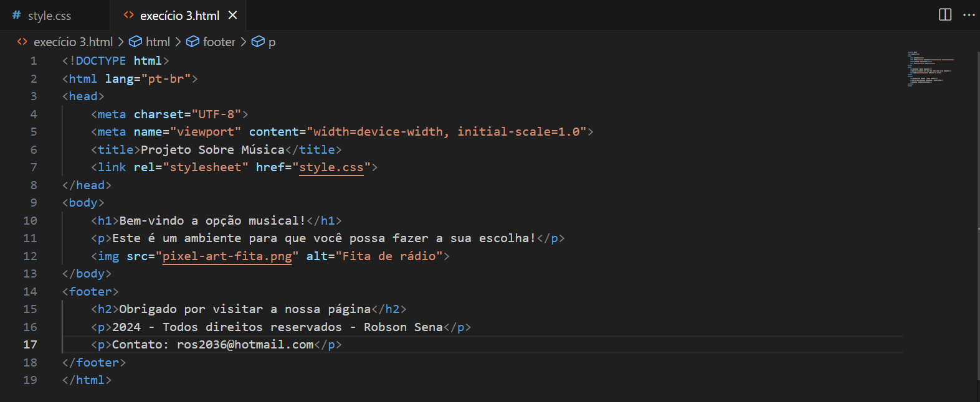980x402 pixels.
Task: Follow the style.css link in href
Action: click(x=331, y=167)
